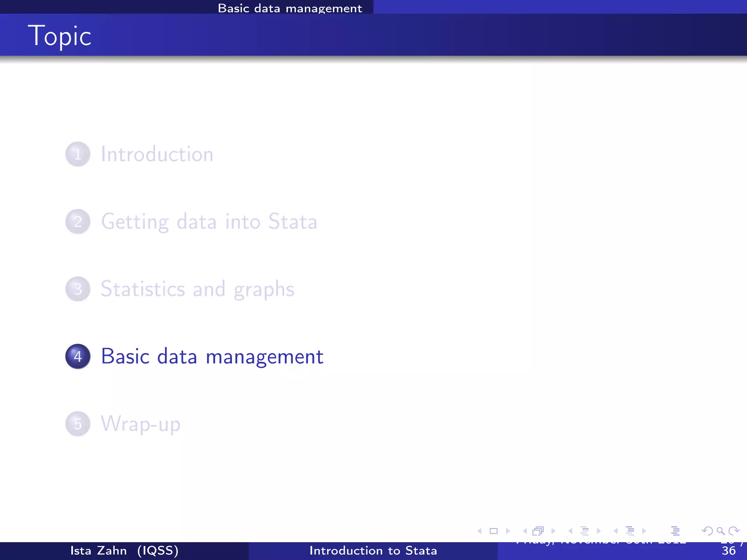The height and width of the screenshot is (560, 747).
Task: Click the go-forward curved arrow icon
Action: 734,531
